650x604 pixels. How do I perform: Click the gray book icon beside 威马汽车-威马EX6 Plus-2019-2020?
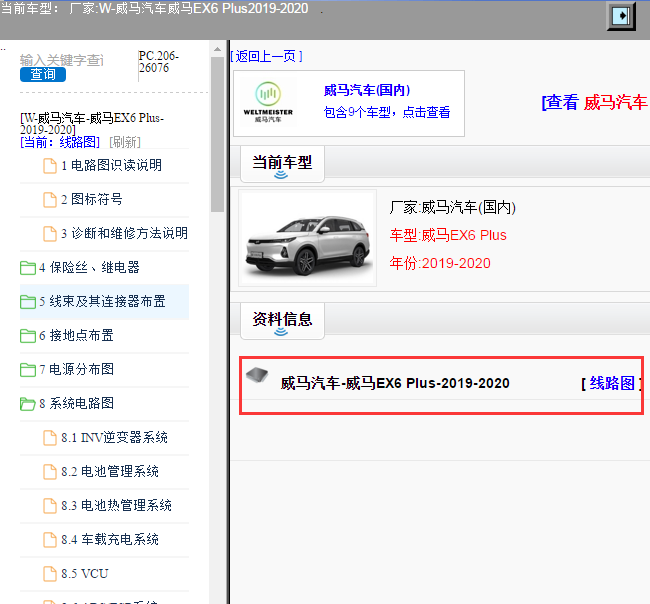[257, 375]
